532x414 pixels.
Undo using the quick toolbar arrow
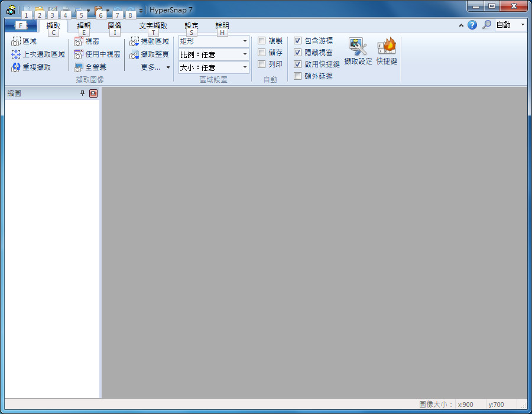[x=118, y=10]
